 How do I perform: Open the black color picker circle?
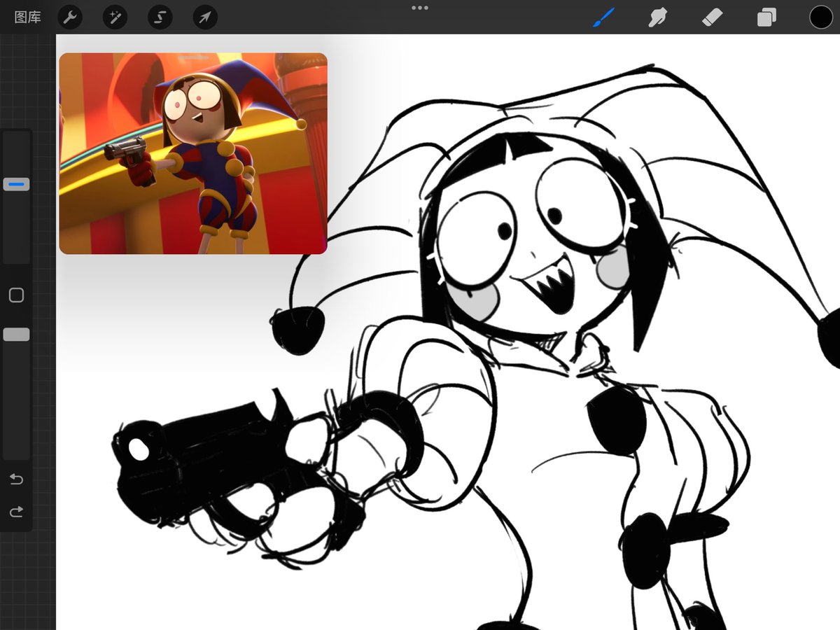coord(821,17)
